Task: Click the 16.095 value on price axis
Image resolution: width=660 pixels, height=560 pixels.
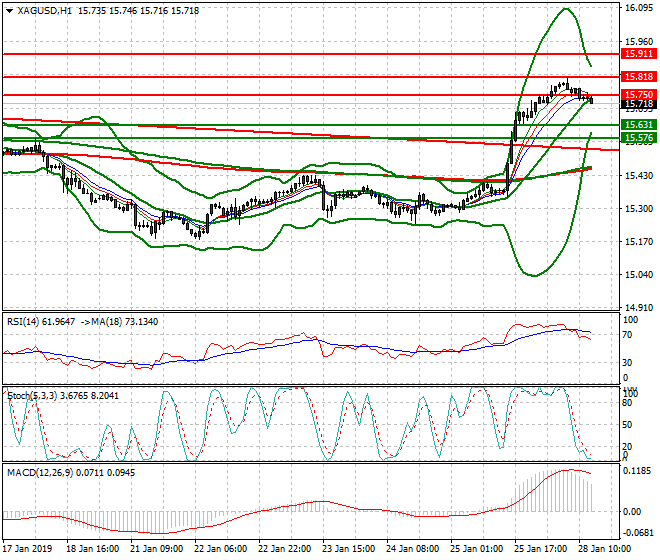Action: (x=637, y=9)
